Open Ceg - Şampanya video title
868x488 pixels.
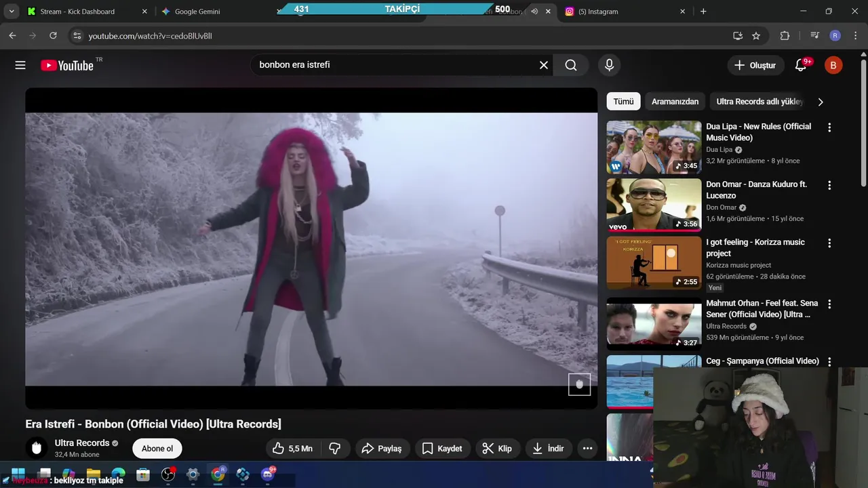pos(762,361)
